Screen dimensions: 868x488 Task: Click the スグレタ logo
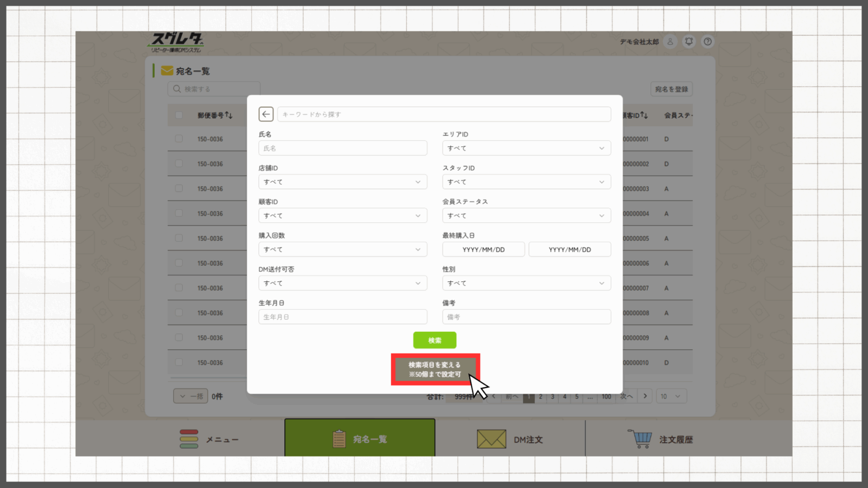(x=176, y=42)
